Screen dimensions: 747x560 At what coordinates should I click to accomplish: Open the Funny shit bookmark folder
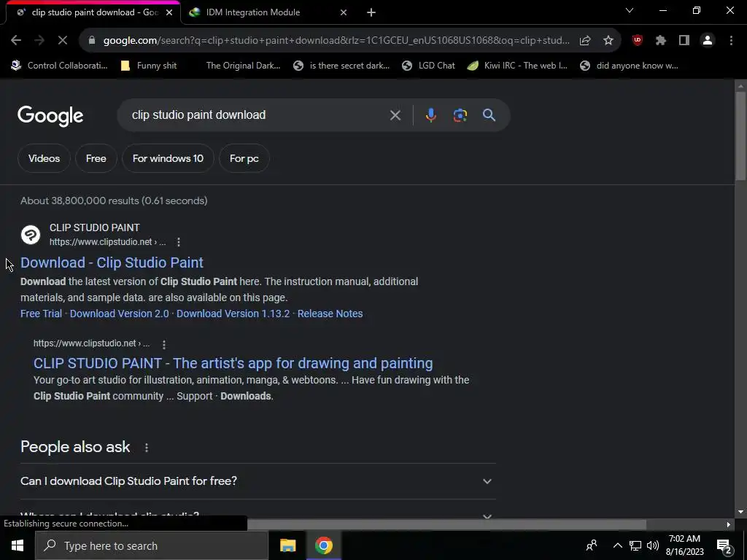pos(149,66)
